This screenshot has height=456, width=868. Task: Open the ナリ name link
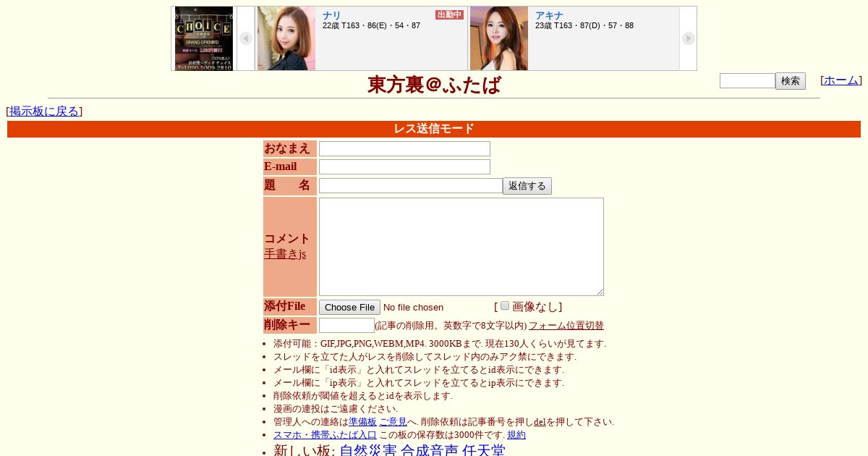pyautogui.click(x=331, y=15)
